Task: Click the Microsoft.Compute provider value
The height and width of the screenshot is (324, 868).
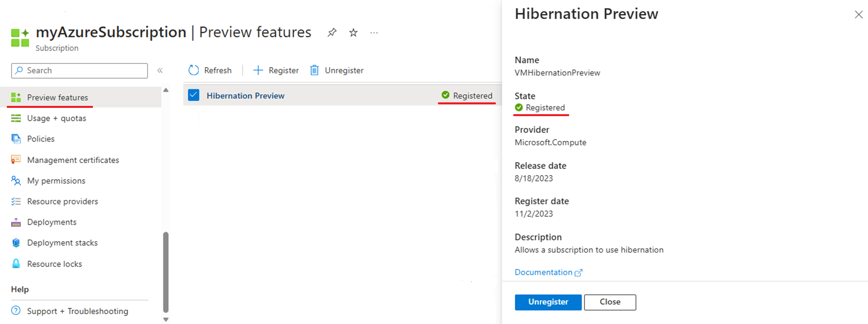Action: (550, 143)
